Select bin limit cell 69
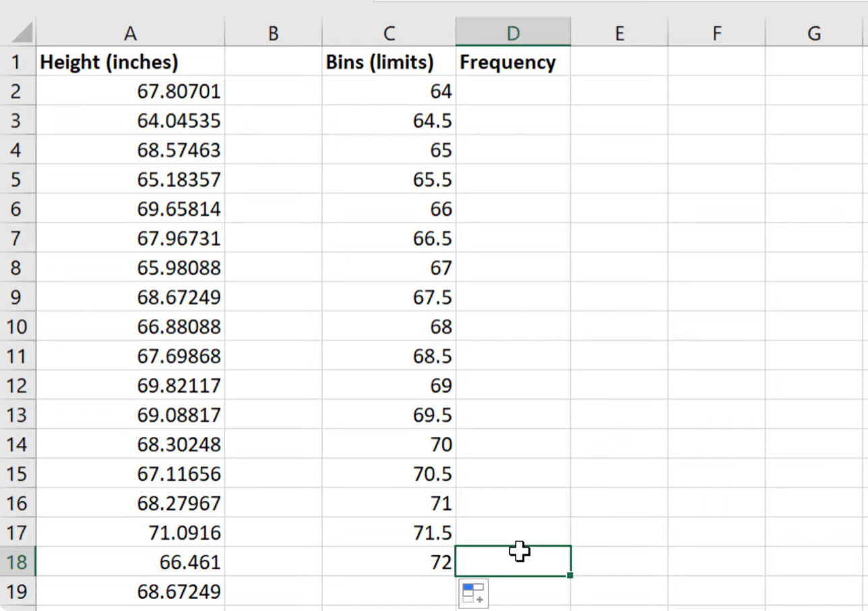Image resolution: width=868 pixels, height=611 pixels. 389,386
